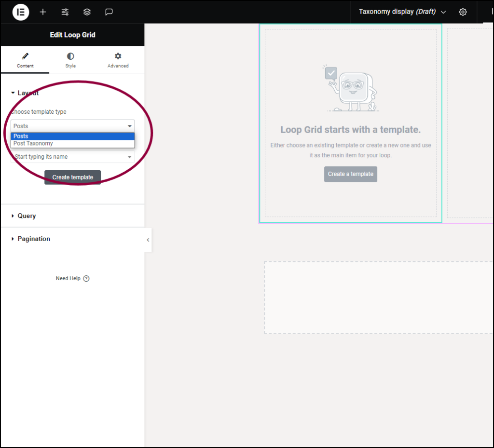Open Page Settings with the gear icon

point(463,12)
